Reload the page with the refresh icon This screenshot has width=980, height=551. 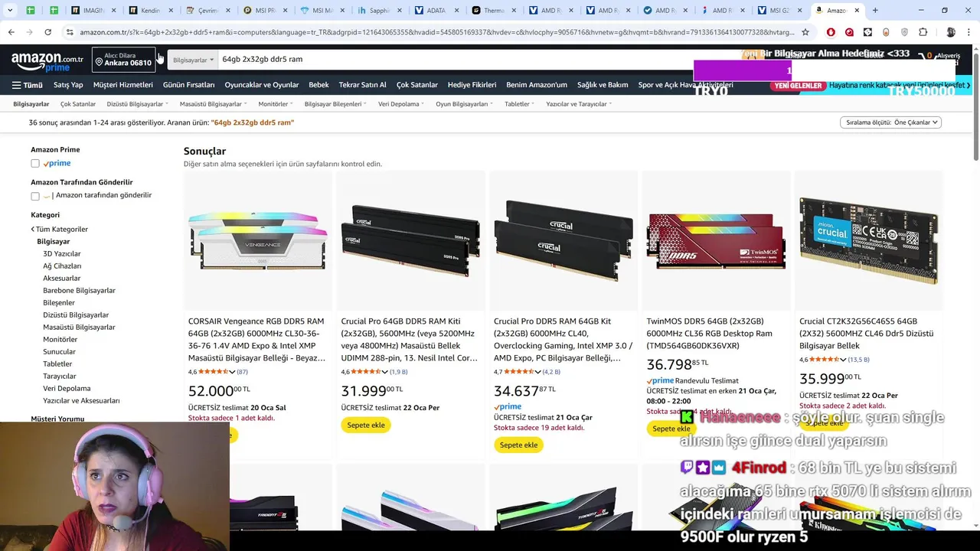tap(47, 32)
